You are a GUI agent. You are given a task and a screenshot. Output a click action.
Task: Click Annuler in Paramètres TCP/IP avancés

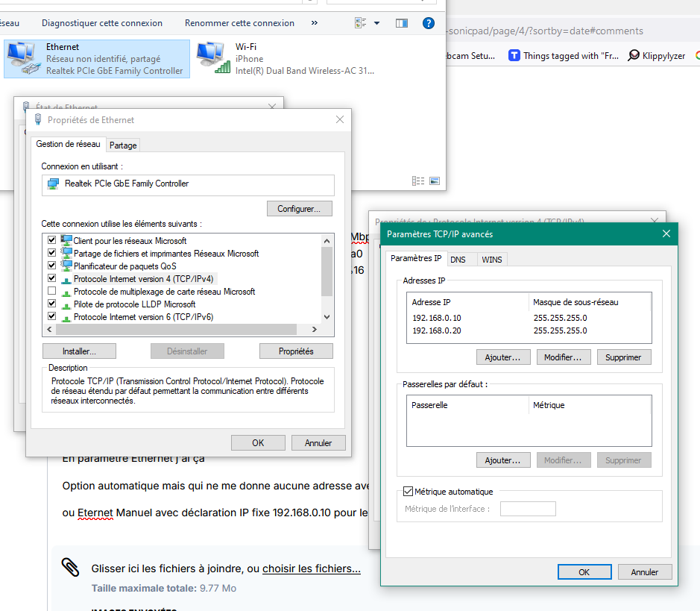(645, 572)
